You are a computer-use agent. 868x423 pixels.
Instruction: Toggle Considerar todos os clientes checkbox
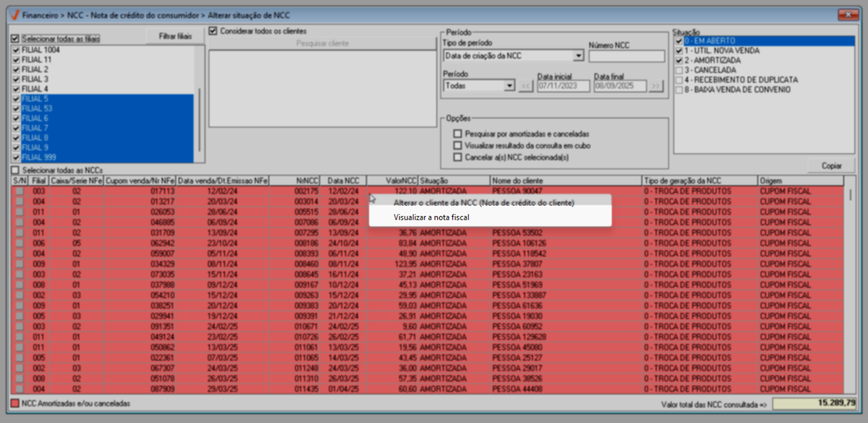(213, 31)
